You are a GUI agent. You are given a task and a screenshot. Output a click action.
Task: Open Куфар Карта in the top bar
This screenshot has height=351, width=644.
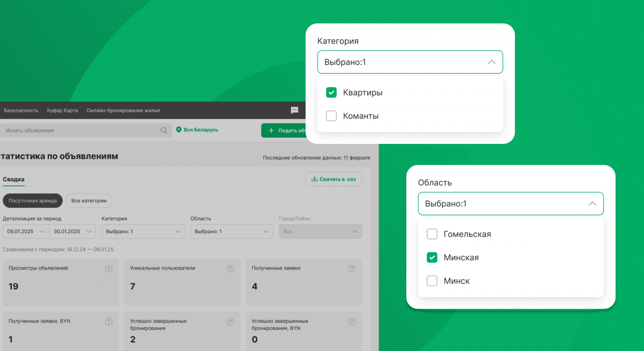pos(63,110)
